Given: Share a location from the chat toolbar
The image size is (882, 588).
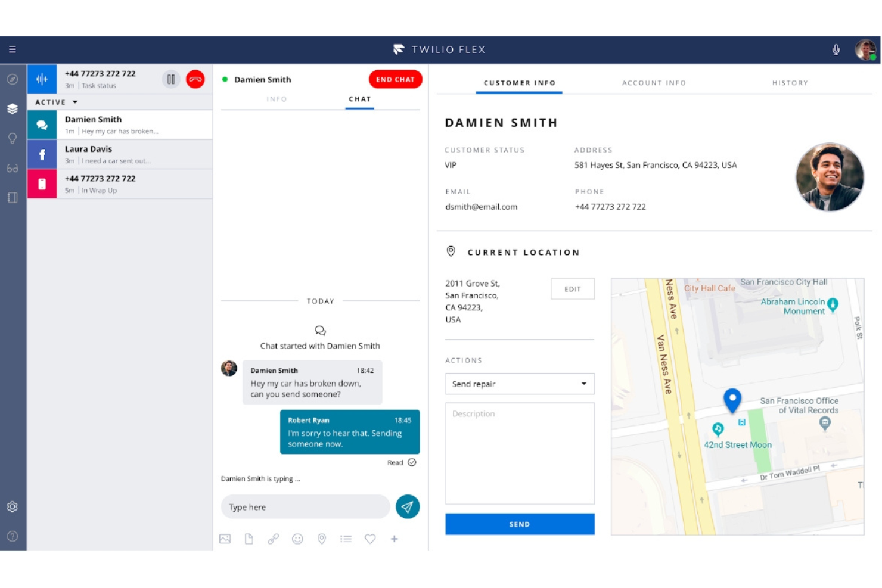Looking at the screenshot, I should tap(322, 539).
